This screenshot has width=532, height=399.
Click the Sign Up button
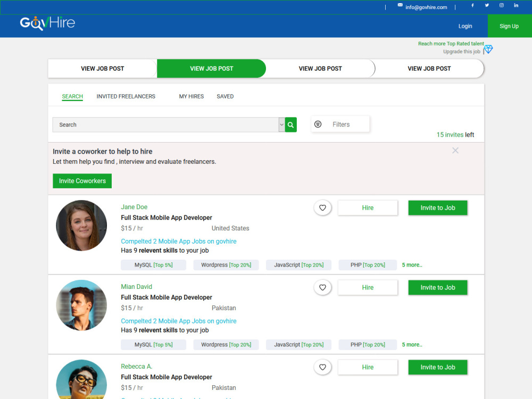[509, 26]
